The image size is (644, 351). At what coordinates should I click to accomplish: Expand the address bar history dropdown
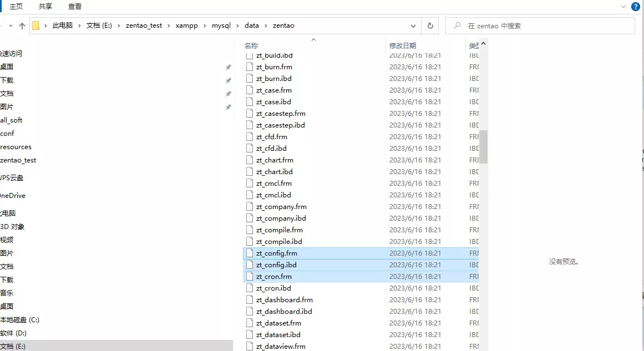click(413, 26)
